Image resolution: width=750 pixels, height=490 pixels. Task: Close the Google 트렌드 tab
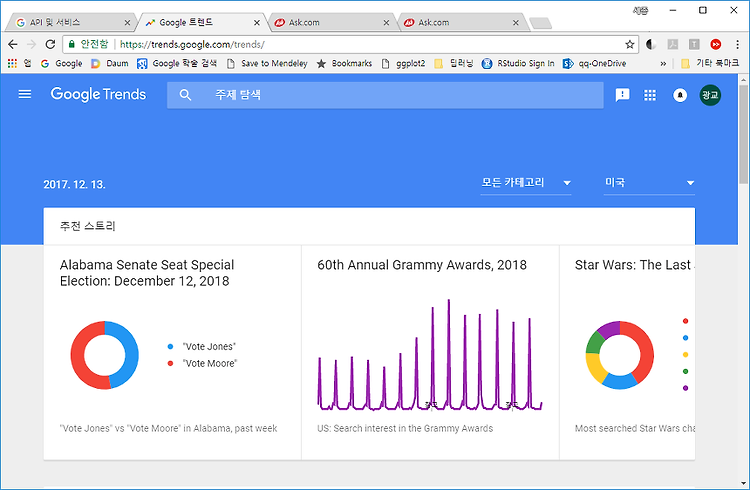257,22
